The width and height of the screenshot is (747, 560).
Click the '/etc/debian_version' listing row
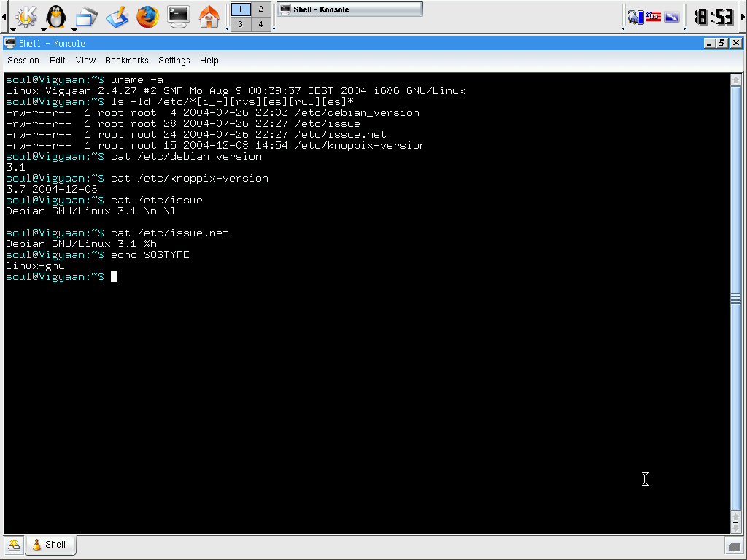(212, 113)
